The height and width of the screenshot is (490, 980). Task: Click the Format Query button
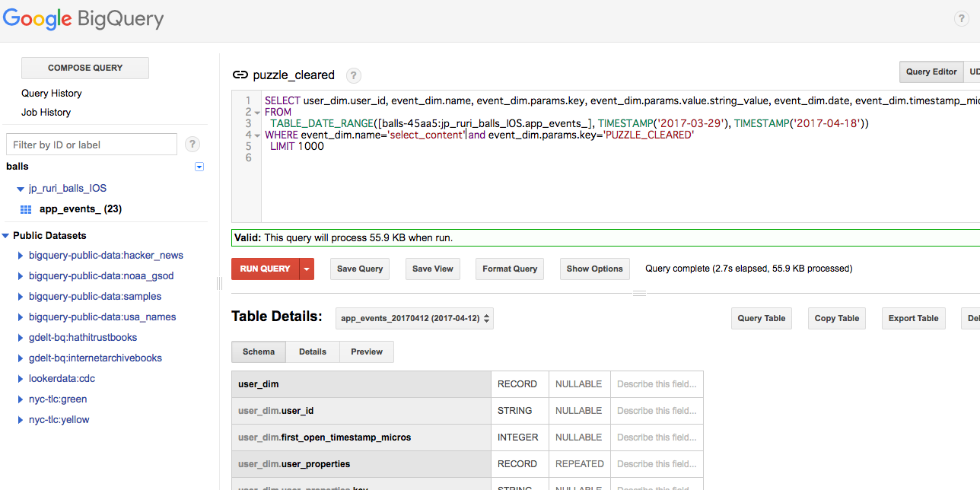pos(510,269)
